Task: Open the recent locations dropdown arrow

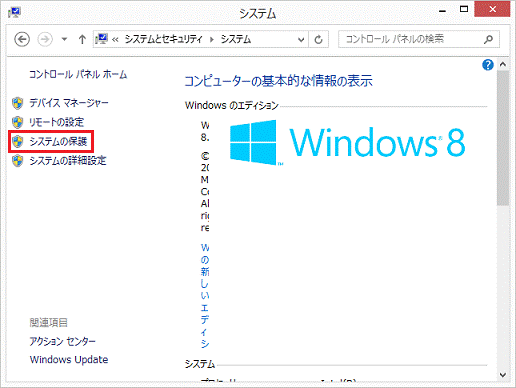Action: 64,40
